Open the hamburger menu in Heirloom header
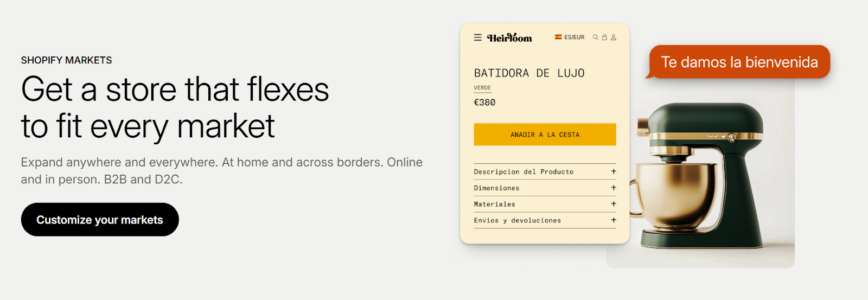Screen dimensions: 868x300 [x=477, y=37]
